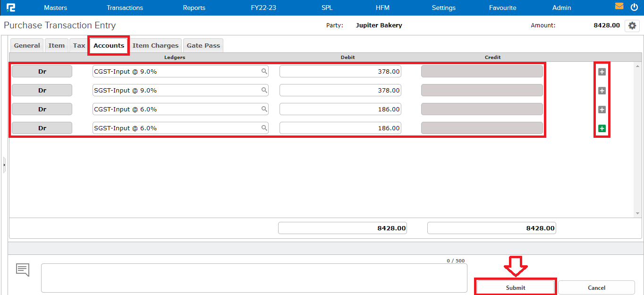Toggle Dr/Cr on the CGST-Input 9.0% row
This screenshot has height=295, width=644.
click(42, 71)
